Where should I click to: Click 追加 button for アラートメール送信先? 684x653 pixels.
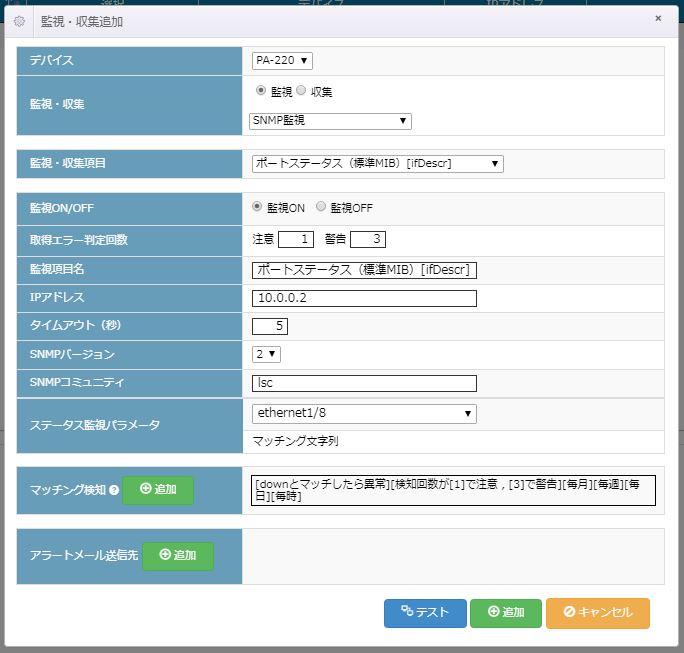click(178, 555)
